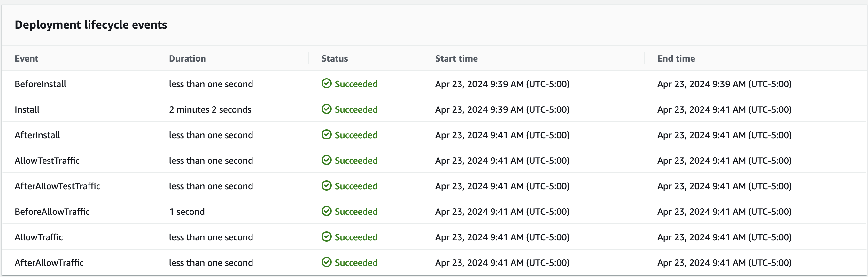868x277 pixels.
Task: Select the Event column header
Action: click(27, 59)
